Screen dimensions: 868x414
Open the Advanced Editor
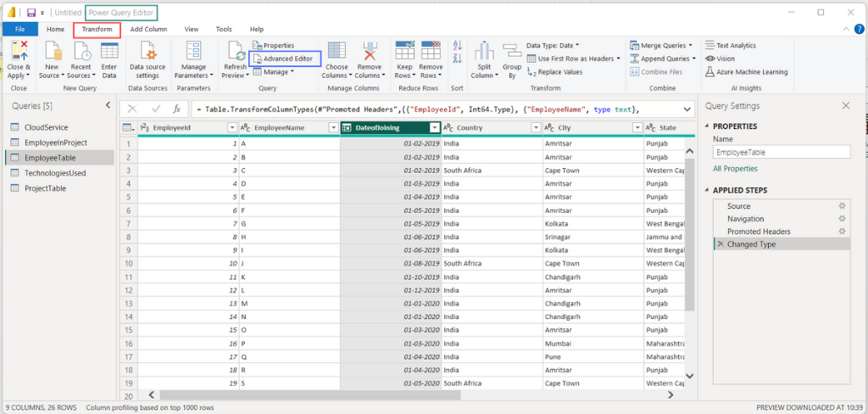[286, 59]
